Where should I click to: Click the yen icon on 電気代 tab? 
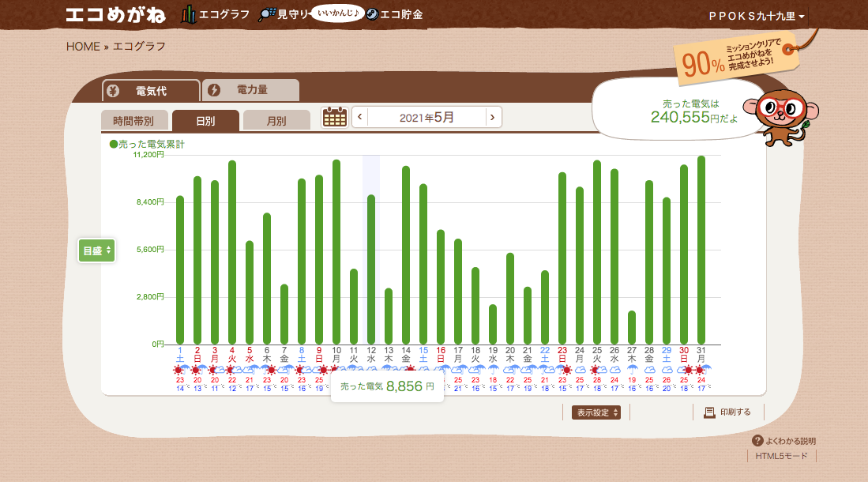point(113,91)
